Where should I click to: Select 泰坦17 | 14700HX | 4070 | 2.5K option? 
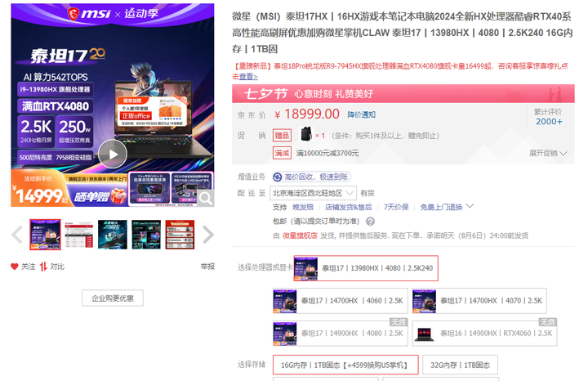[479, 301]
